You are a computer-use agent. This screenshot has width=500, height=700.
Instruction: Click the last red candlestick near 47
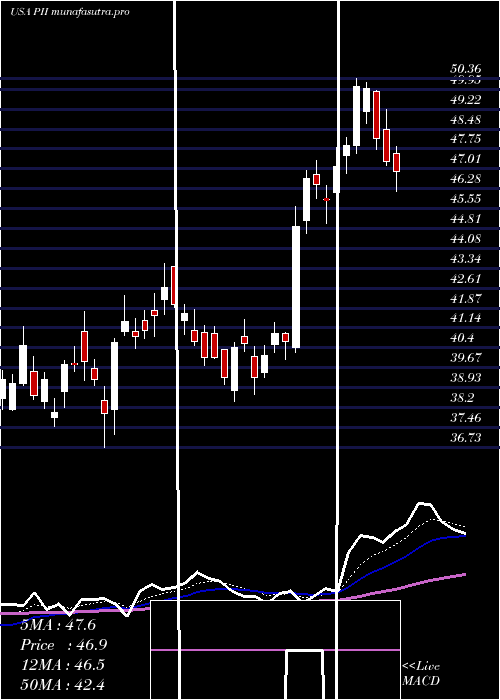(x=396, y=162)
